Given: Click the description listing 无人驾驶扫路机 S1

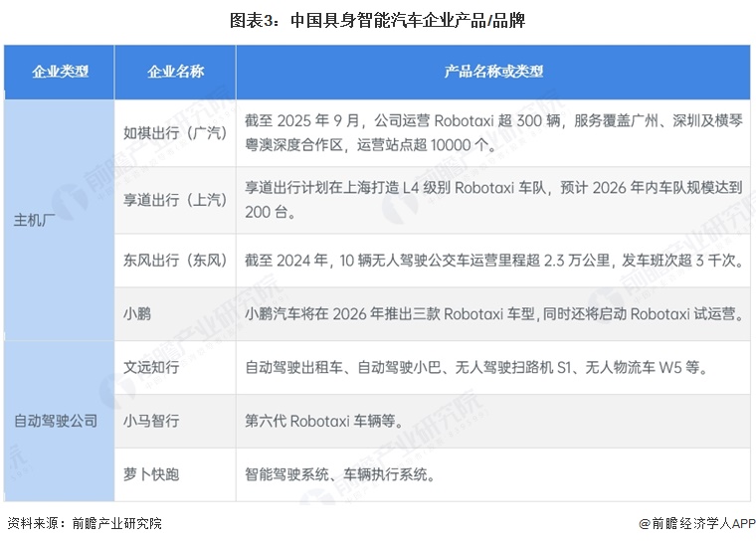Looking at the screenshot, I should pyautogui.click(x=493, y=367).
